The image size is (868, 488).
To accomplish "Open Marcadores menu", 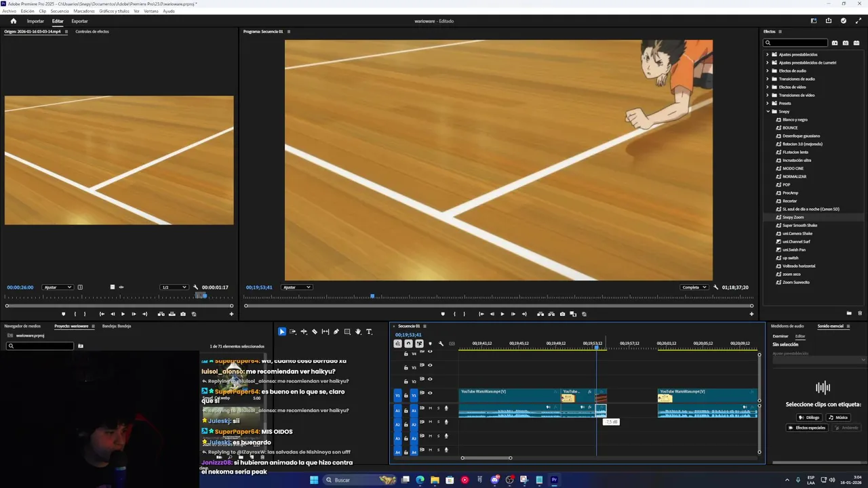I will pos(84,11).
